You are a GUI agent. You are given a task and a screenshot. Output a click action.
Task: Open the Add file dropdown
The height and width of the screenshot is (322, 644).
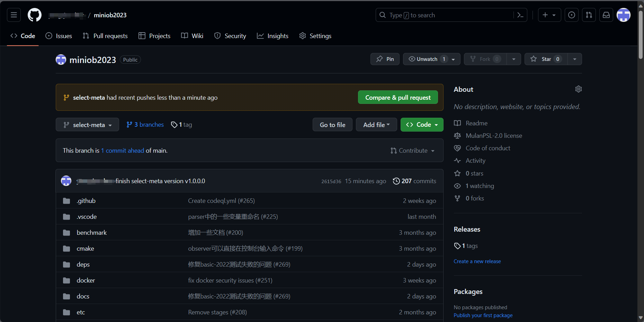376,125
